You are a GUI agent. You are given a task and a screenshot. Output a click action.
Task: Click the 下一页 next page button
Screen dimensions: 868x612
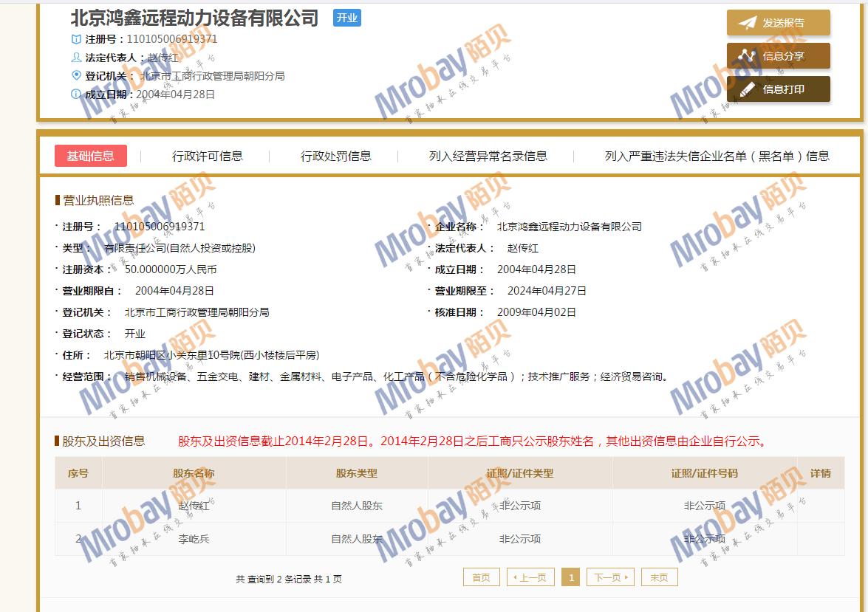tap(610, 577)
